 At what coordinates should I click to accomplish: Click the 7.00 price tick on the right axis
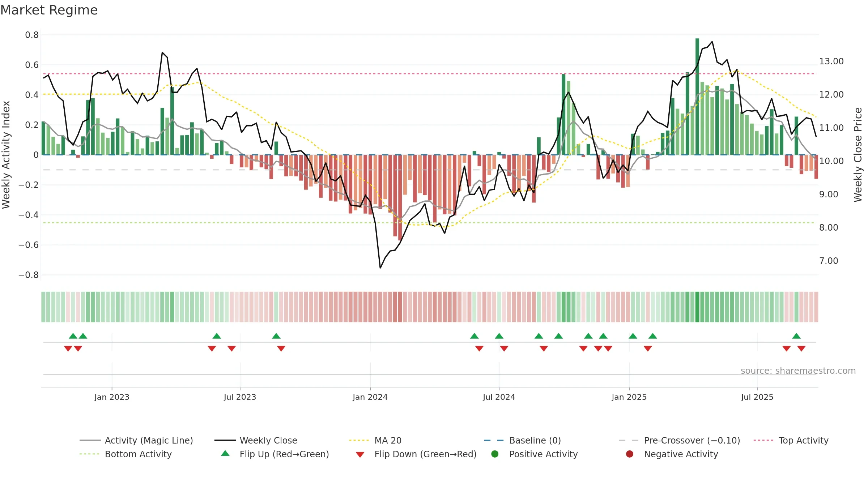(829, 261)
